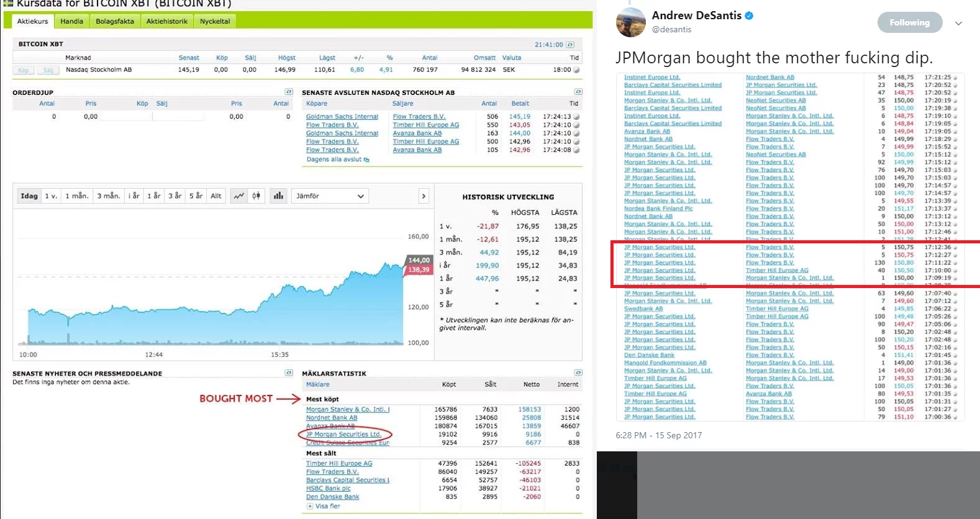
Task: Select candlestick chart view
Action: click(256, 196)
